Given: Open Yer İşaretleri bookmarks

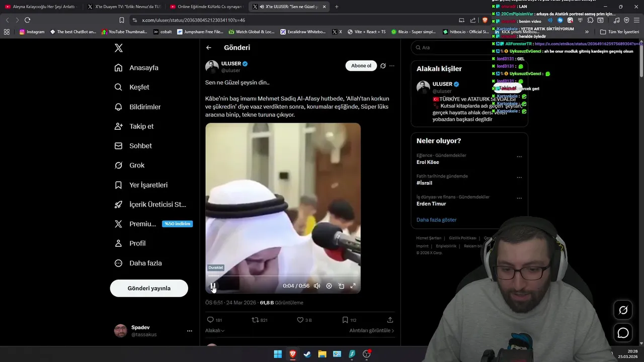Looking at the screenshot, I should (141, 185).
